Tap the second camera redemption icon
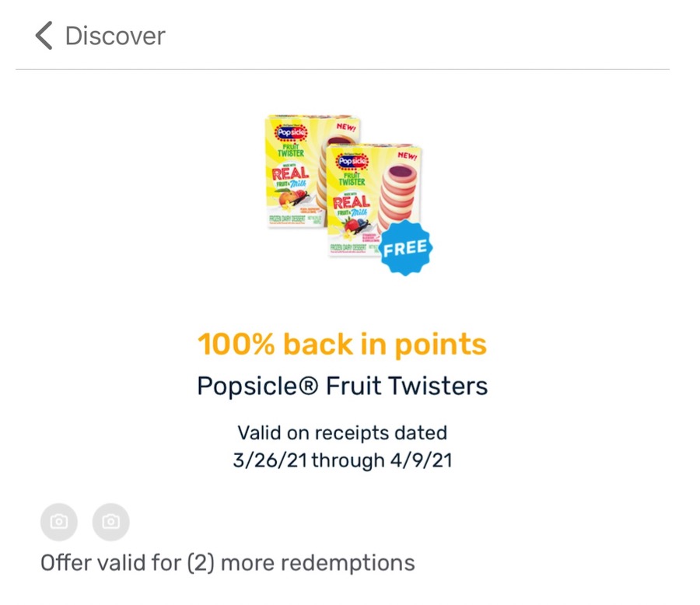The image size is (700, 605). (110, 521)
